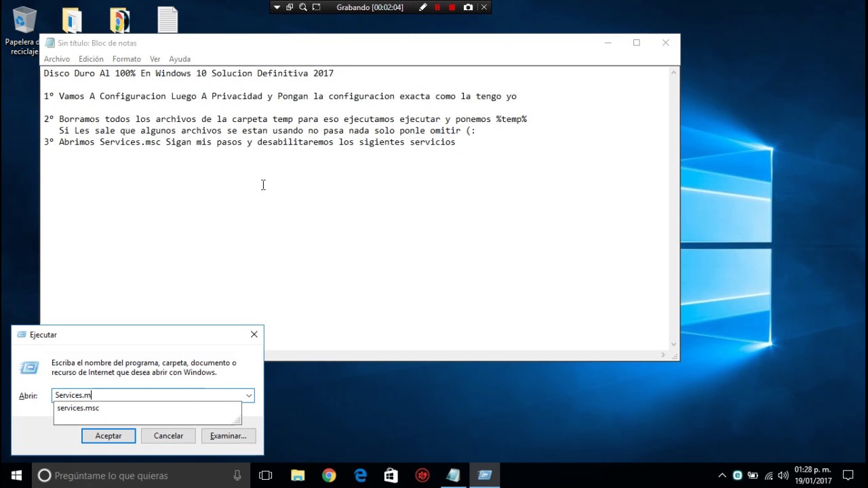Stop the recording with red stop icon
The width and height of the screenshot is (868, 488).
pos(452,7)
